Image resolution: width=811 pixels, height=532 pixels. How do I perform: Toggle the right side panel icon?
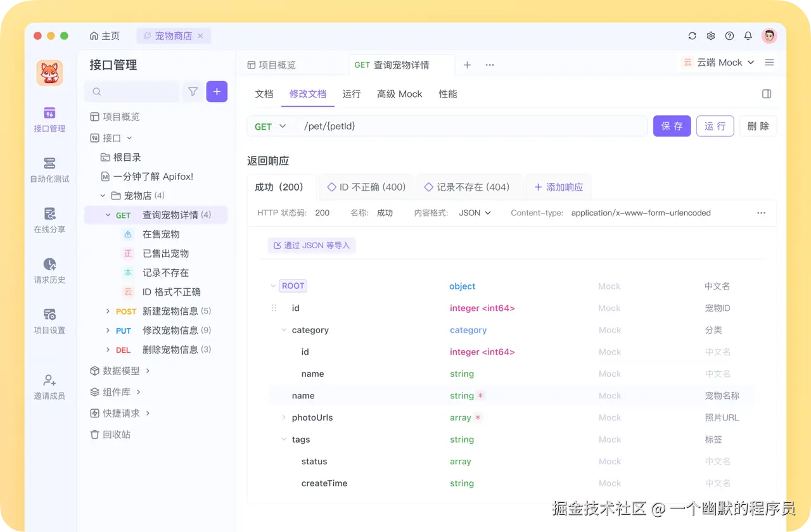point(767,93)
